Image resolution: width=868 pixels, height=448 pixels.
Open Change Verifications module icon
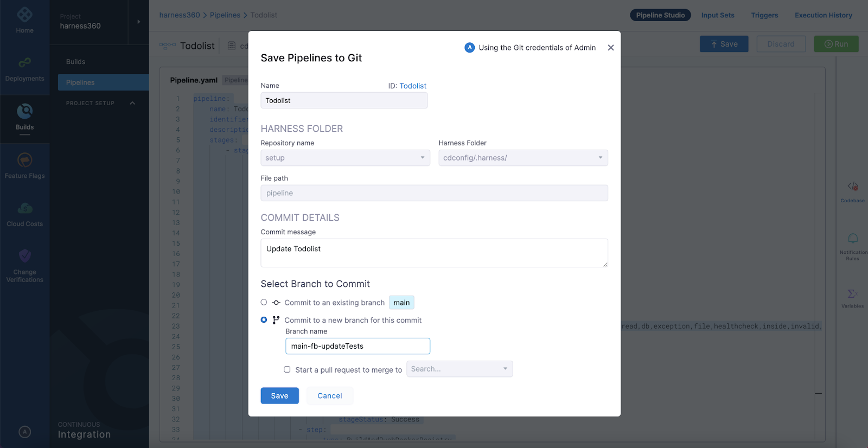(24, 255)
